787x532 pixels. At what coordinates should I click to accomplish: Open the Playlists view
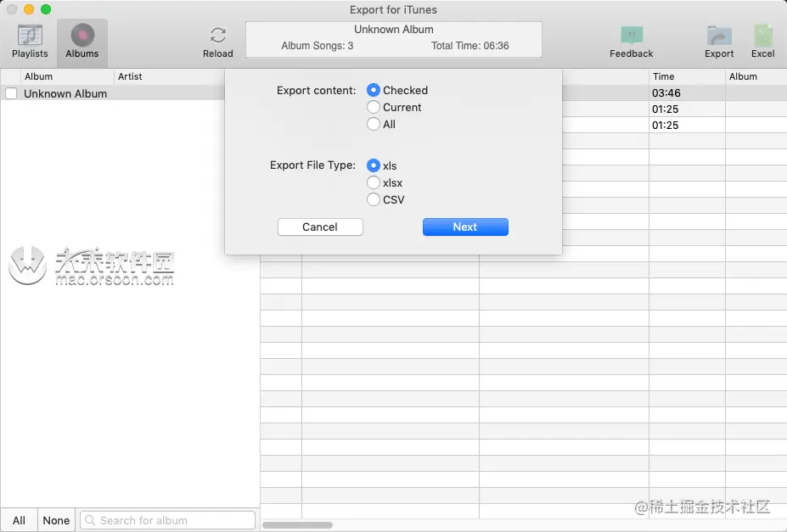[30, 42]
